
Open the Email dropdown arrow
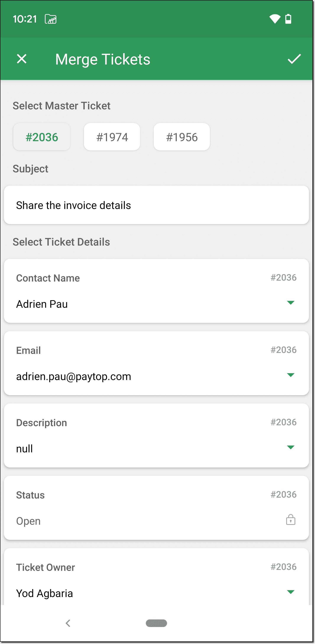point(291,375)
